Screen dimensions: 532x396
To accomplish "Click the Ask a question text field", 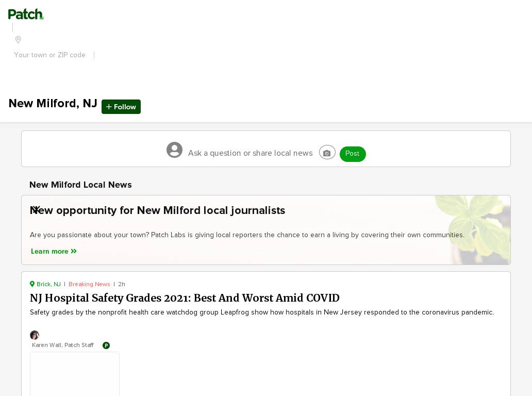I will point(250,153).
